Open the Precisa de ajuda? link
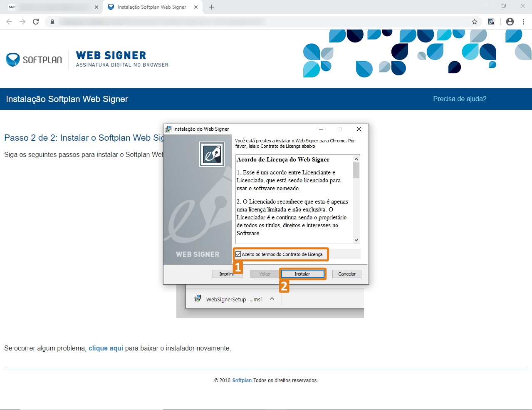The height and width of the screenshot is (410, 532). [460, 99]
